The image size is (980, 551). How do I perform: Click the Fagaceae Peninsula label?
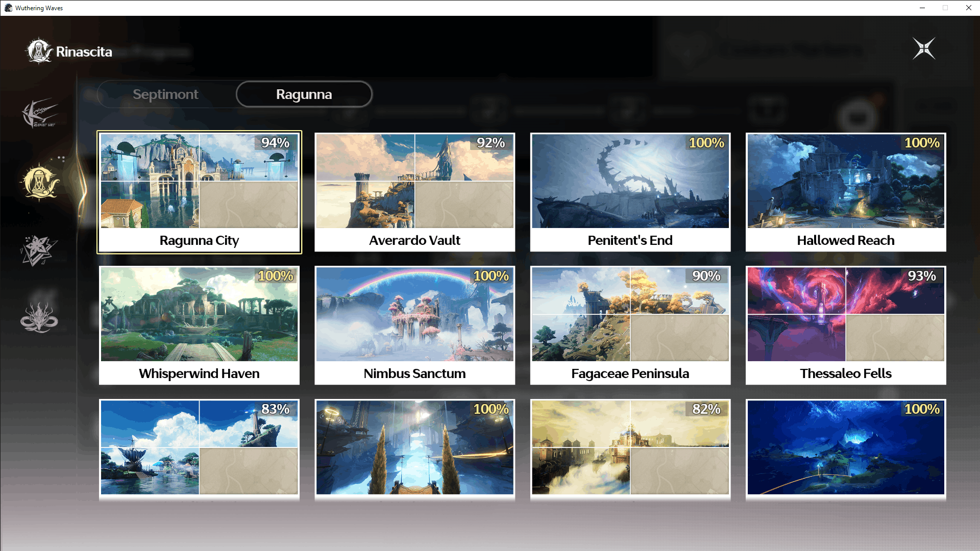click(630, 373)
